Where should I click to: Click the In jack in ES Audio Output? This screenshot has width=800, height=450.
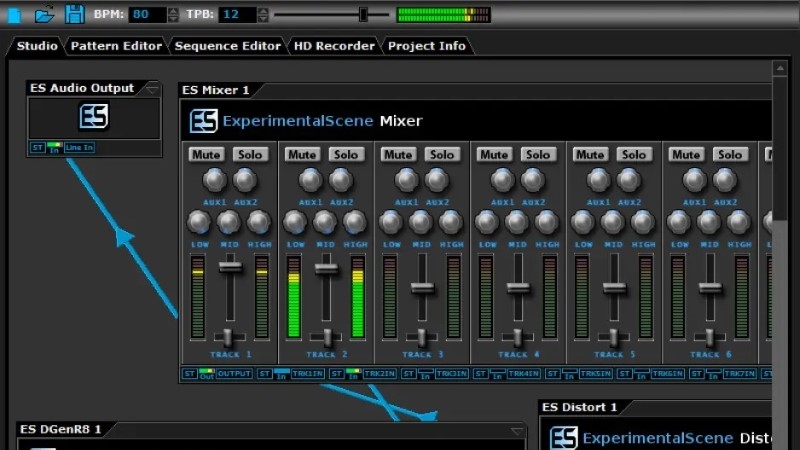[55, 147]
